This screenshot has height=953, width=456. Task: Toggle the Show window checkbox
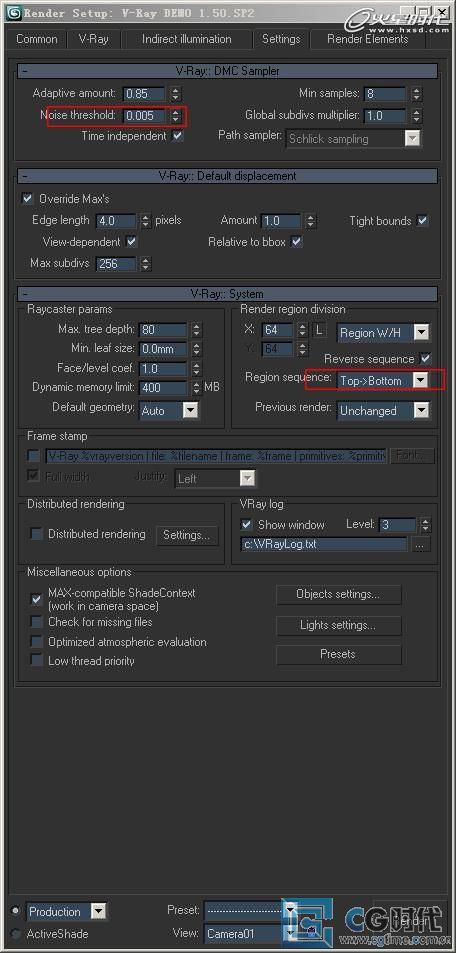246,525
